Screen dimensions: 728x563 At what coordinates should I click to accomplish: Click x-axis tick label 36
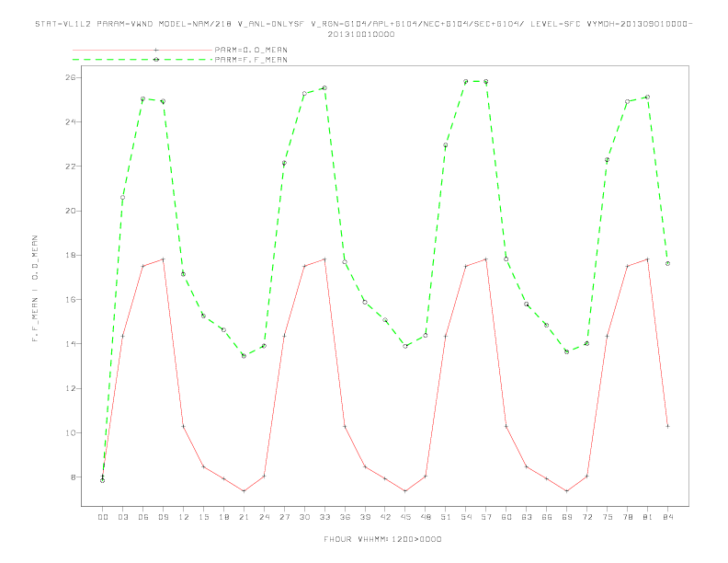click(x=345, y=517)
